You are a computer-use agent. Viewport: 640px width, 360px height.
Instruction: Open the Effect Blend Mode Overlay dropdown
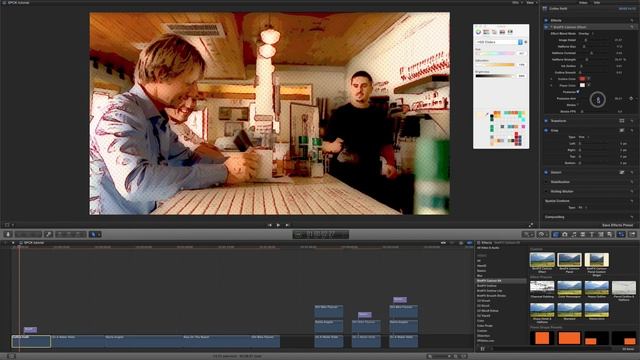click(x=586, y=33)
